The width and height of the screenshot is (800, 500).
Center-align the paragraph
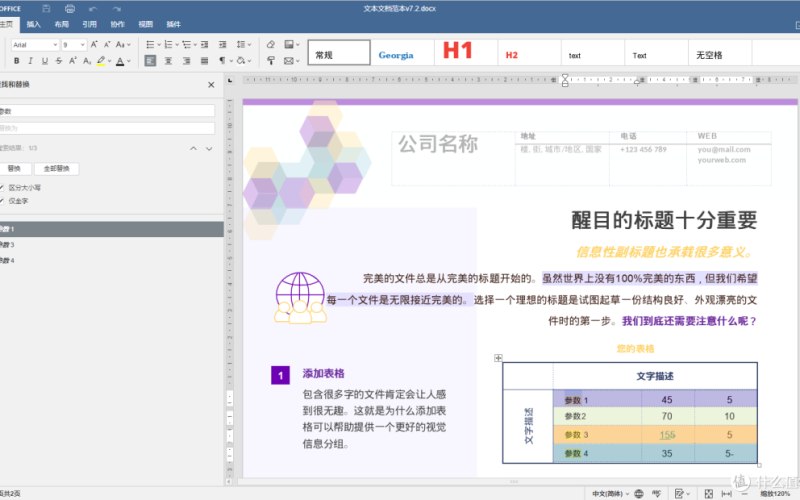[168, 61]
